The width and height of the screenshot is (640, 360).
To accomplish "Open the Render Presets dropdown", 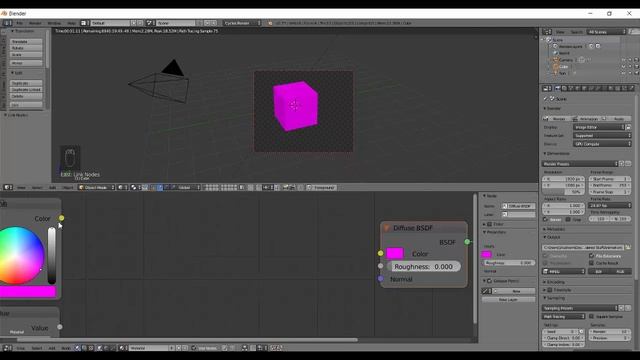I will 580,164.
